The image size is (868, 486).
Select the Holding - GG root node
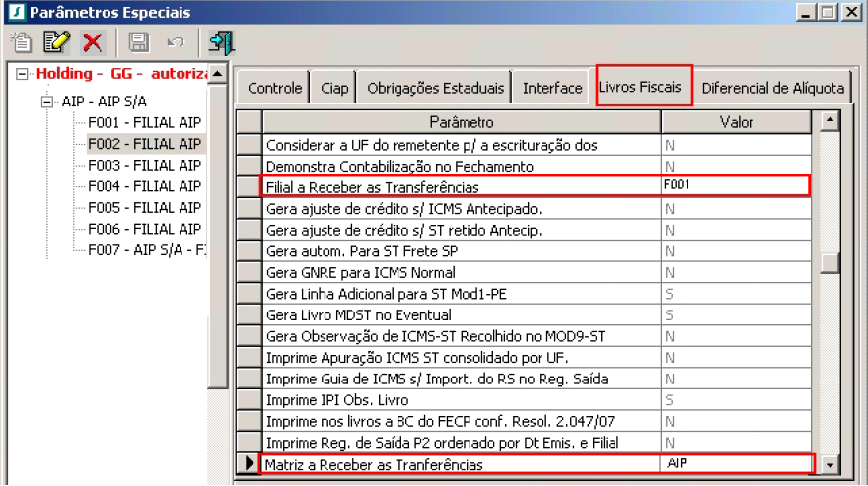point(121,74)
